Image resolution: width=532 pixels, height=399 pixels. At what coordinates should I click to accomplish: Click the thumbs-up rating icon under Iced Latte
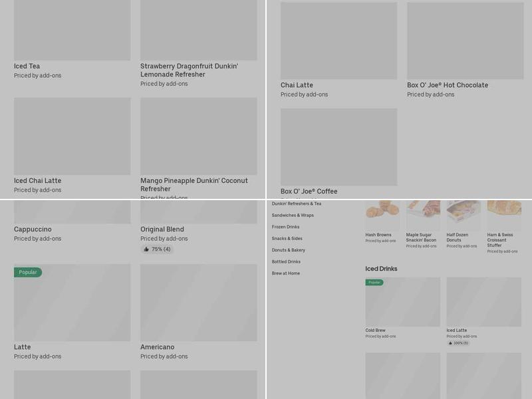450,343
